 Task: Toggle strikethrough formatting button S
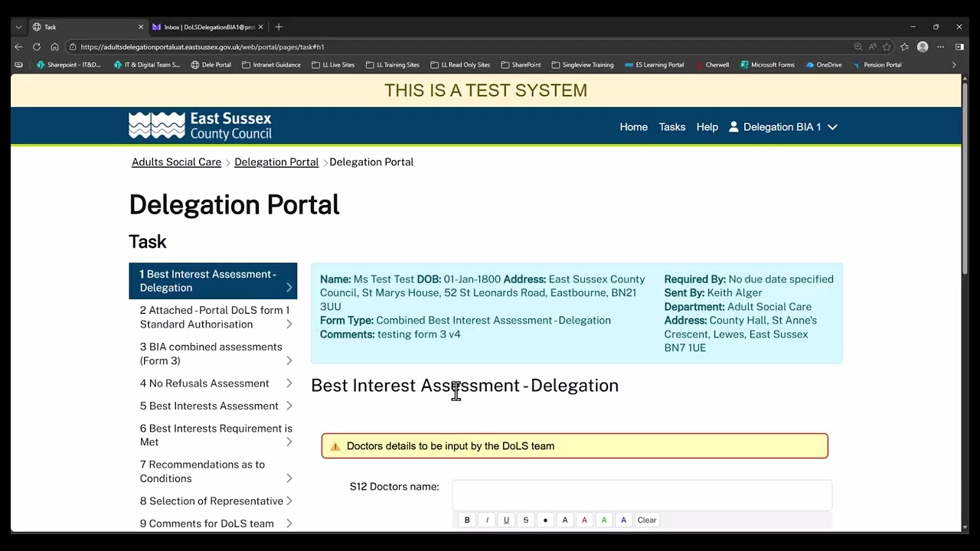pos(525,520)
